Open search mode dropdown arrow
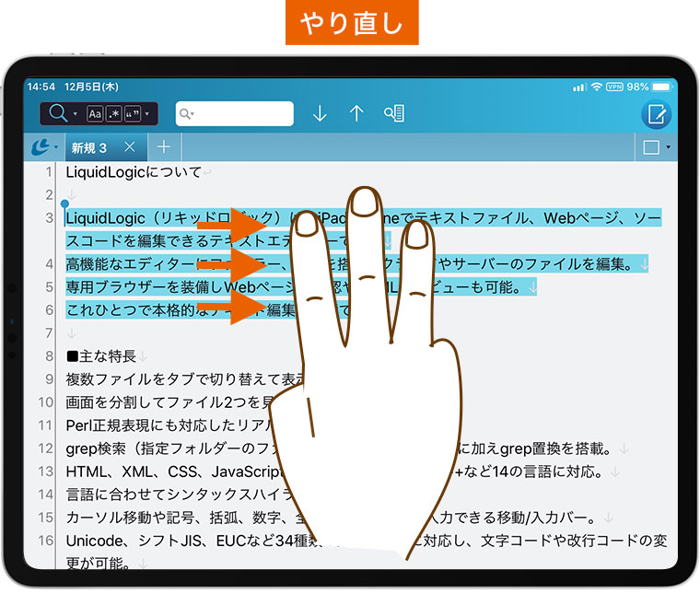 (x=75, y=114)
